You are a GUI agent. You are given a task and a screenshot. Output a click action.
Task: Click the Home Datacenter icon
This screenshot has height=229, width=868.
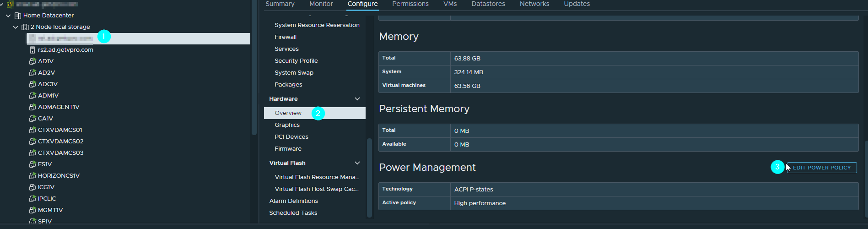18,16
